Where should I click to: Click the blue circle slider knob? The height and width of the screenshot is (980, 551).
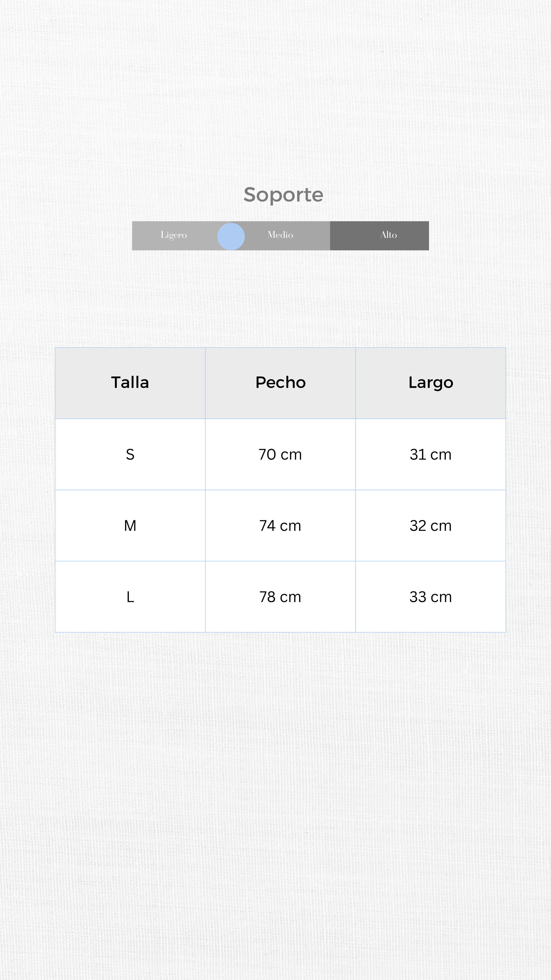[x=231, y=236]
